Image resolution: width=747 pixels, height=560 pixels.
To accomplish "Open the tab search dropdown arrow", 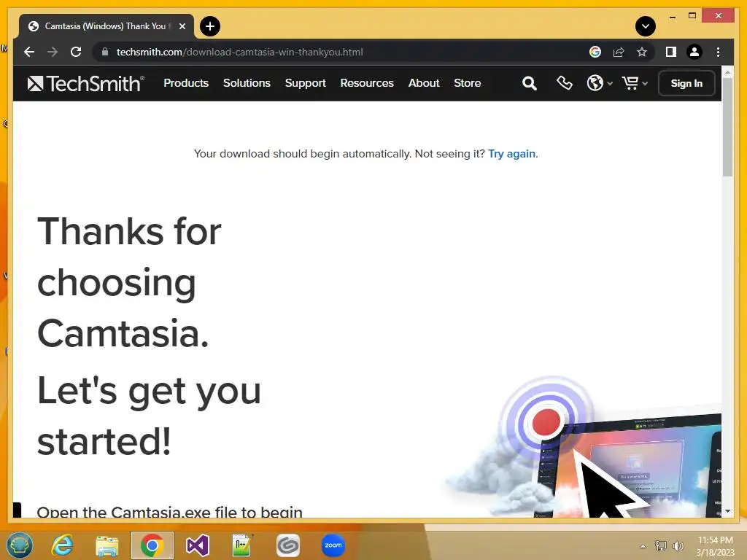I will click(x=646, y=26).
